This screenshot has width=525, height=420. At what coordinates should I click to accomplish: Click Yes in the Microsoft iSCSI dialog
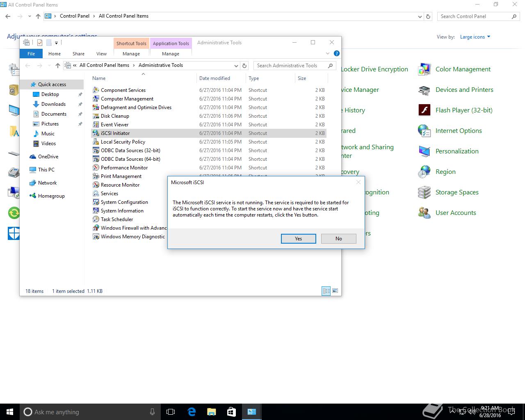tap(298, 239)
